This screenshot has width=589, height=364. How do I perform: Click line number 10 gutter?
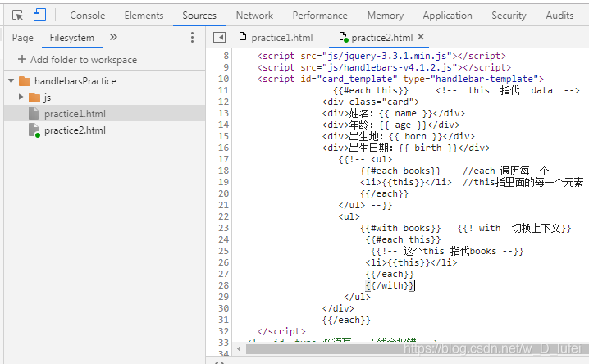coord(223,79)
